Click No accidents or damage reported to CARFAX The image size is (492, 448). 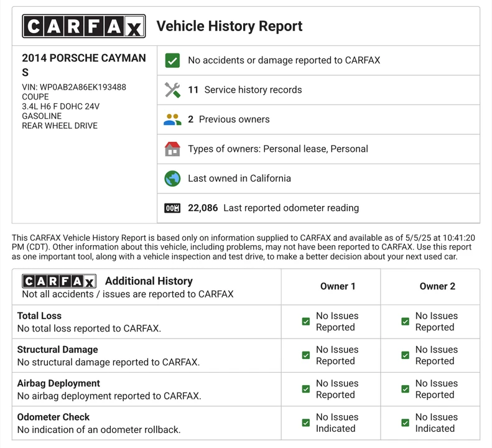pos(284,60)
